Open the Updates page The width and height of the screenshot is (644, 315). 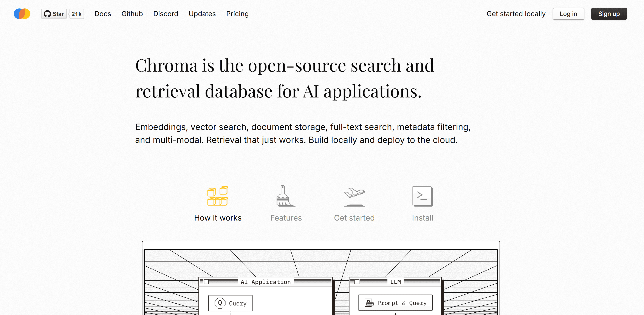click(202, 14)
